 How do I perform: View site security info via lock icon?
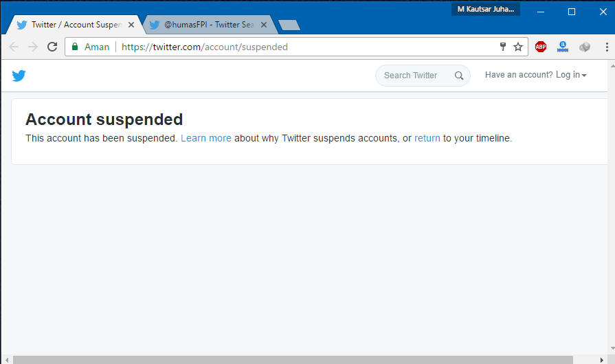pyautogui.click(x=75, y=47)
